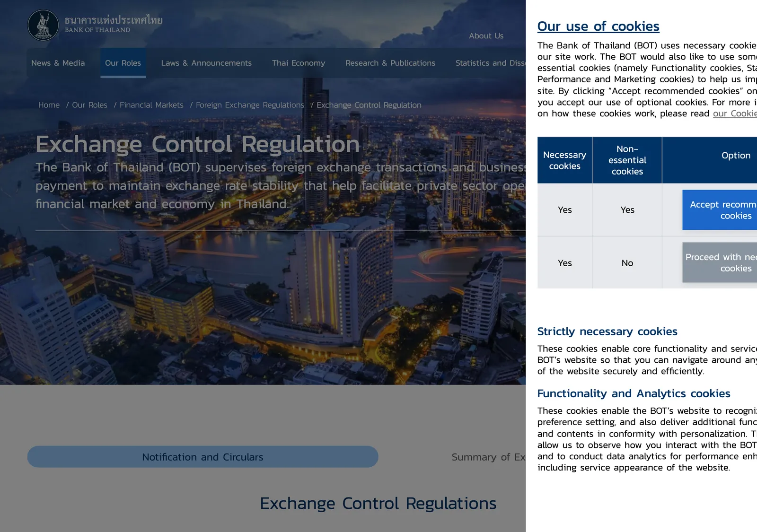Click Exchange Control Regulation breadcrumb text
Viewport: 757px width, 532px height.
[x=369, y=105]
